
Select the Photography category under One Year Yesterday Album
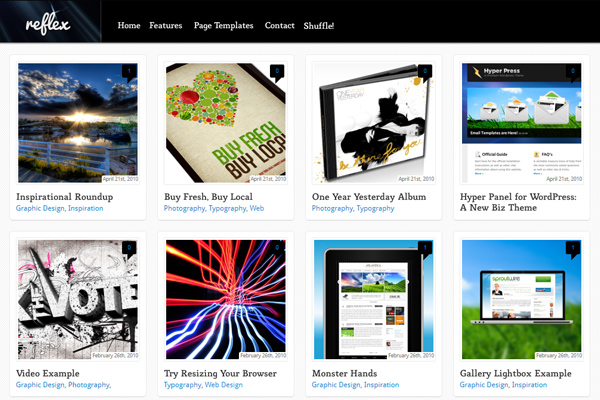pos(332,208)
